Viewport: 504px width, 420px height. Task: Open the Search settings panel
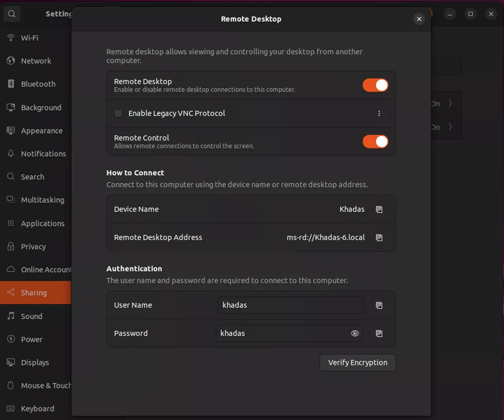click(36, 177)
